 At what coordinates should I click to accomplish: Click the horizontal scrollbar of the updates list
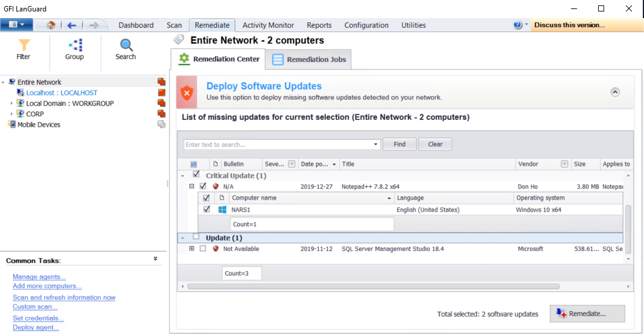click(x=374, y=286)
